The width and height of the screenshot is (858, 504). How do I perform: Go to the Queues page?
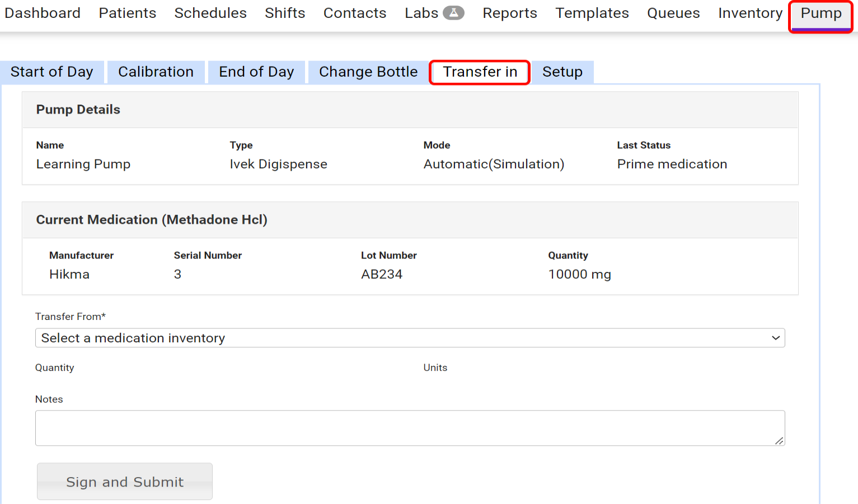[673, 13]
